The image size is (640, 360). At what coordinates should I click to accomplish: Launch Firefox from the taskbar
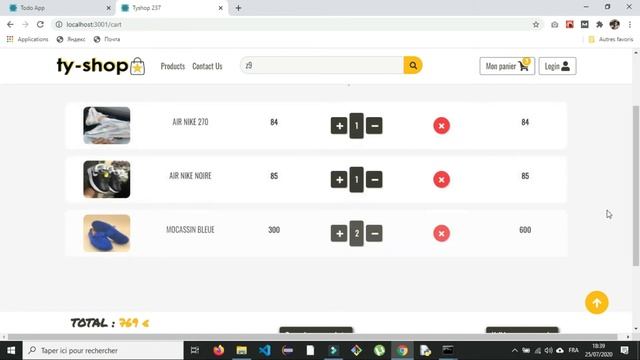[218, 350]
